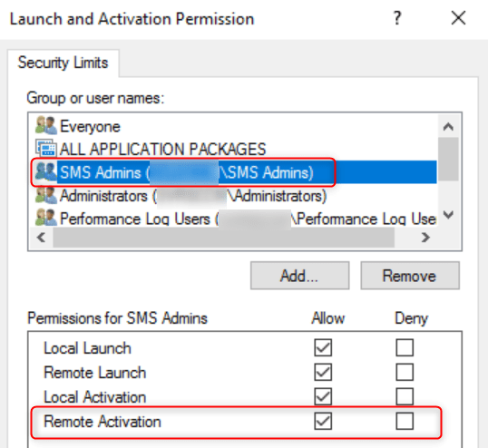Click the Local Activation permission label

(95, 397)
